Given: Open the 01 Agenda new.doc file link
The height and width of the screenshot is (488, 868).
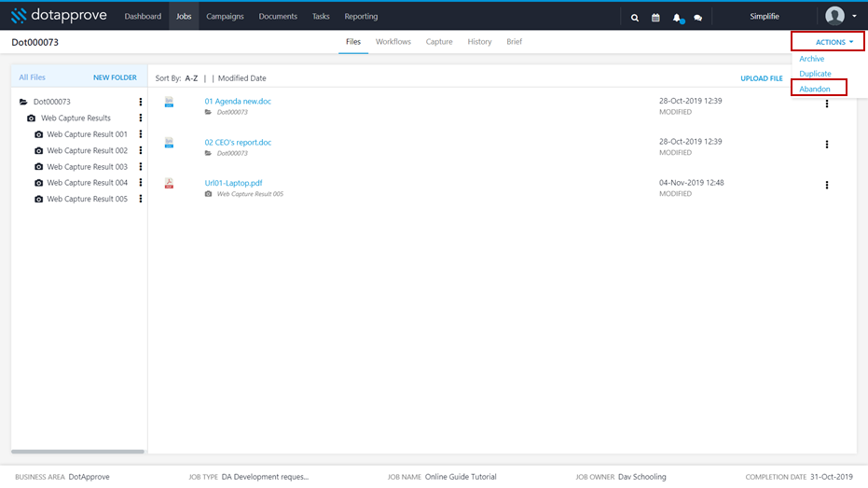Looking at the screenshot, I should pos(238,102).
